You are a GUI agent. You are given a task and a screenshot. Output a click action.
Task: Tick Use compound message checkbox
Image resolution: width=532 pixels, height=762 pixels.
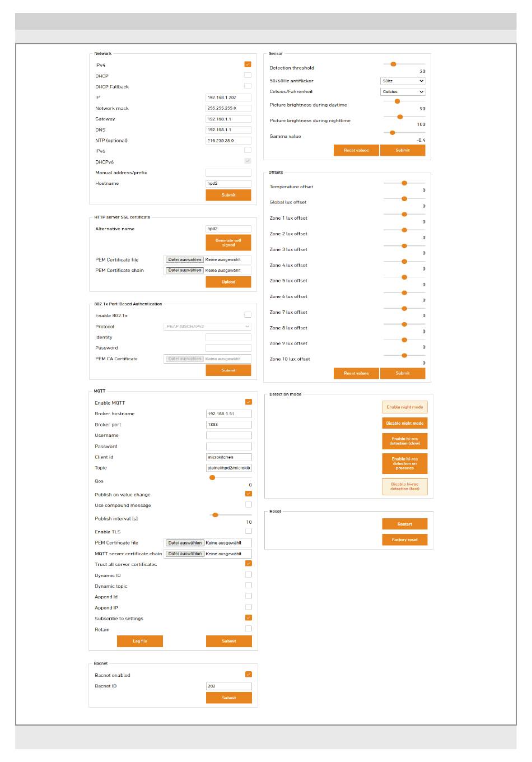tap(249, 504)
